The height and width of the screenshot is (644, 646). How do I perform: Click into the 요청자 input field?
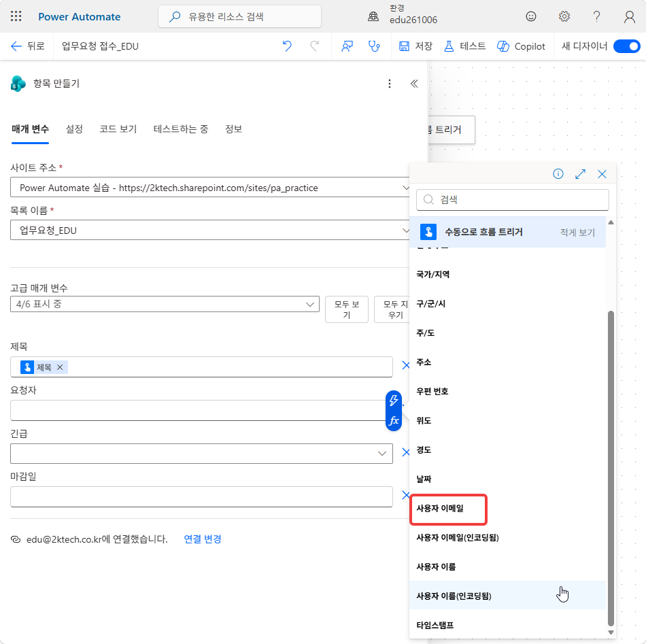(x=198, y=410)
